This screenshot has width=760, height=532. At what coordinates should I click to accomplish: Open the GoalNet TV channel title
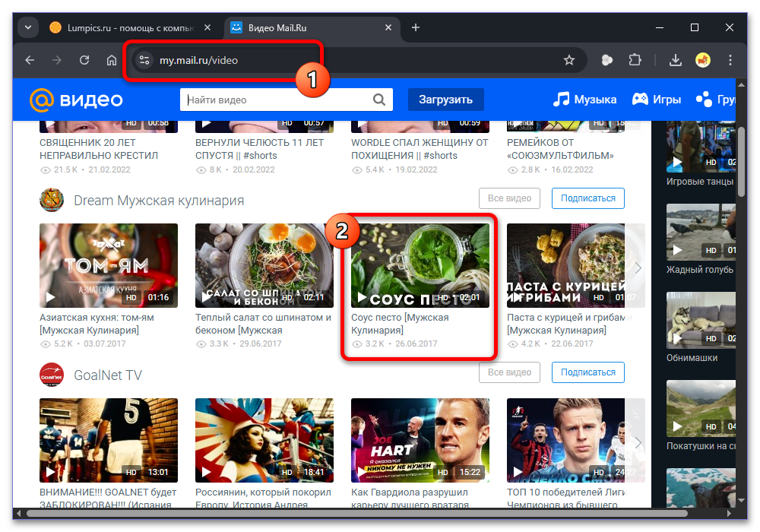(x=108, y=375)
